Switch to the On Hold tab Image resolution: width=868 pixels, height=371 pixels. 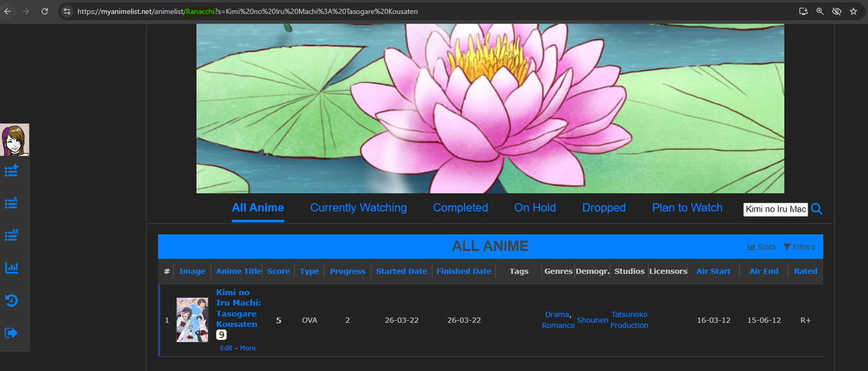coord(535,208)
